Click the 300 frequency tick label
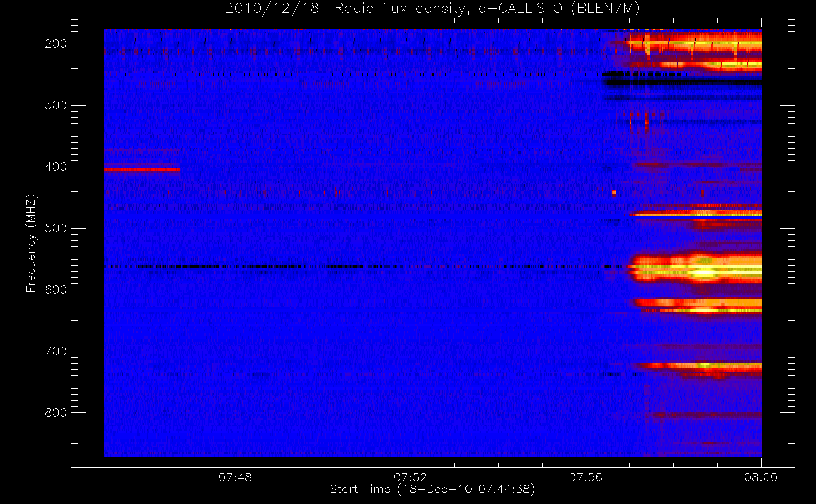The width and height of the screenshot is (816, 504). [x=55, y=105]
